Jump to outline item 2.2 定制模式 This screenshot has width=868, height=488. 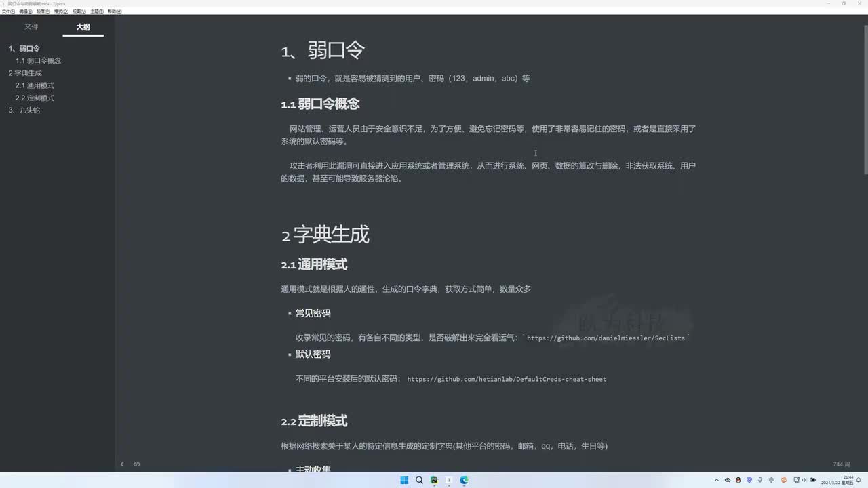click(x=35, y=98)
